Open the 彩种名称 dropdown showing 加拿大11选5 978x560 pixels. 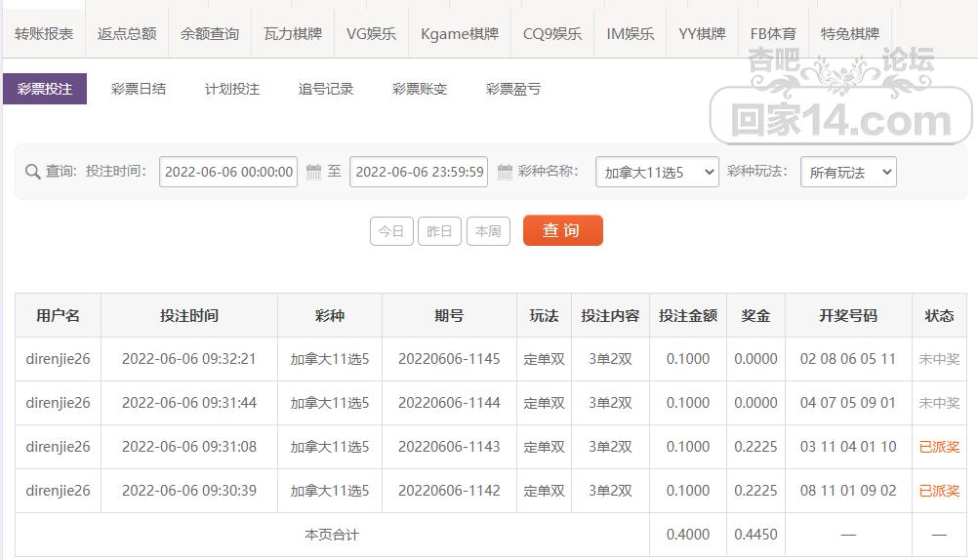[657, 172]
